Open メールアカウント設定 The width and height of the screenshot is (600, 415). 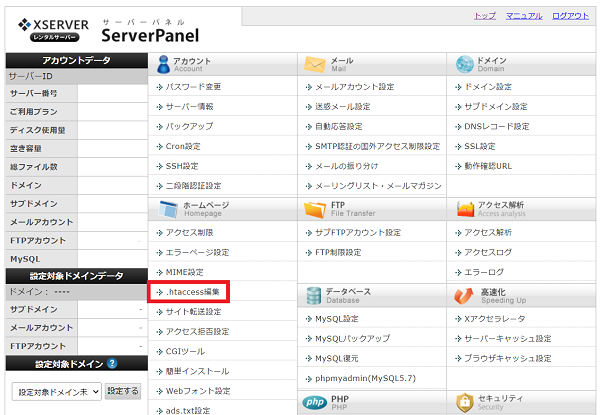click(x=354, y=87)
